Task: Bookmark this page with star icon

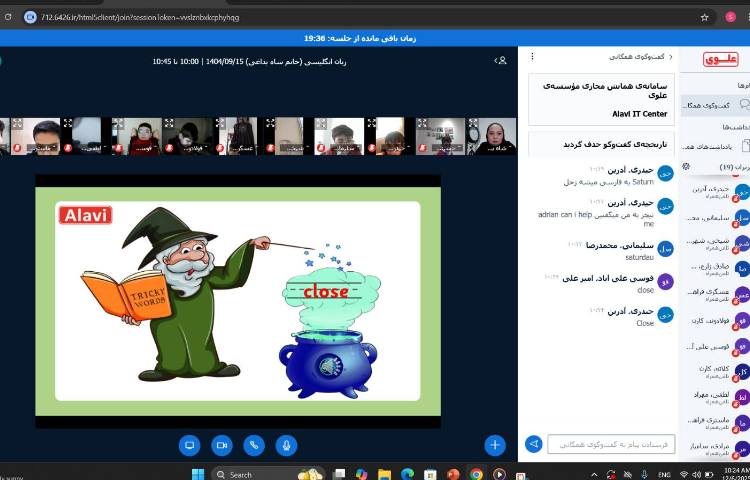Action: (x=706, y=17)
